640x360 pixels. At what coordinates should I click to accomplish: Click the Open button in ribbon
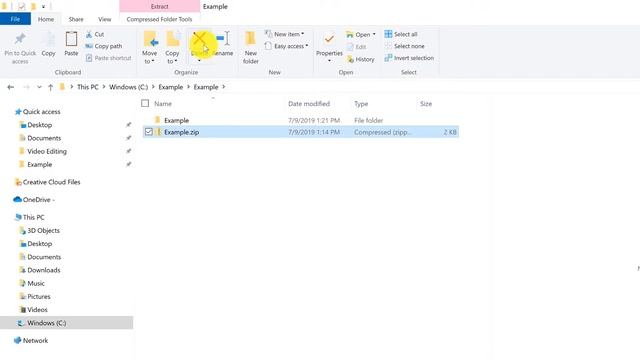[358, 35]
